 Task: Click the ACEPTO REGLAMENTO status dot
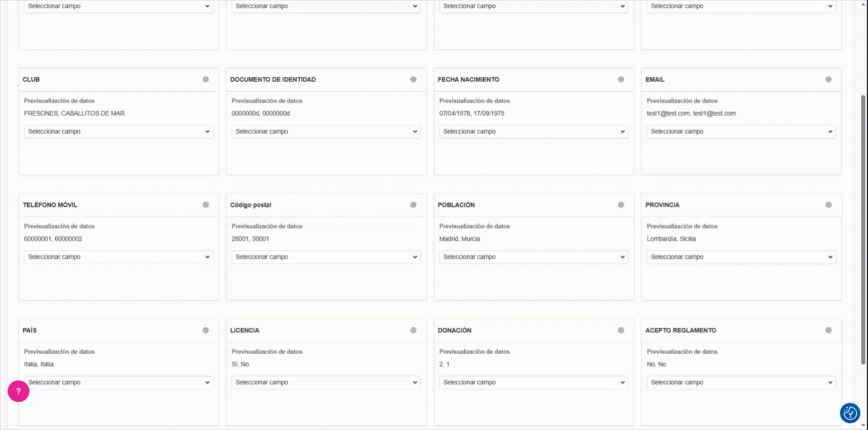point(828,330)
